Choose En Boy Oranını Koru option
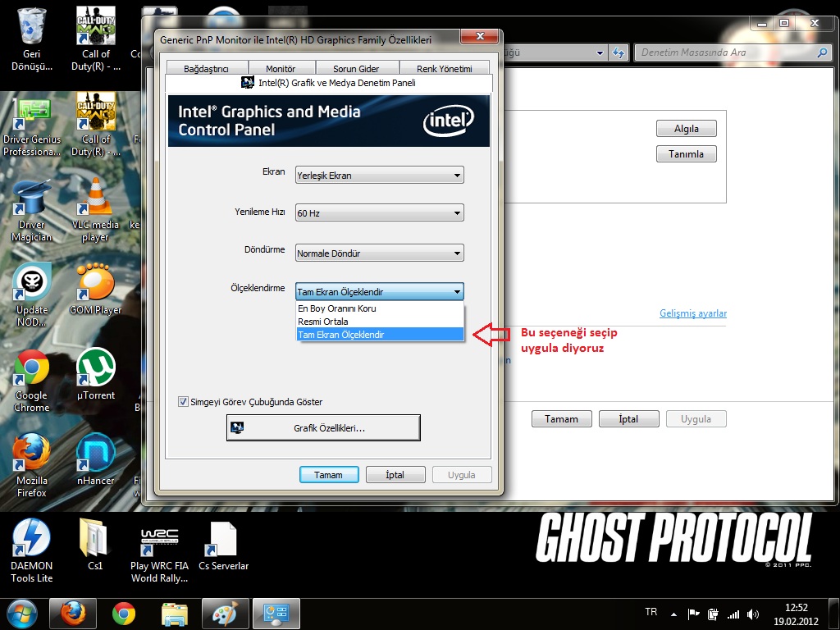Image resolution: width=840 pixels, height=630 pixels. point(380,308)
